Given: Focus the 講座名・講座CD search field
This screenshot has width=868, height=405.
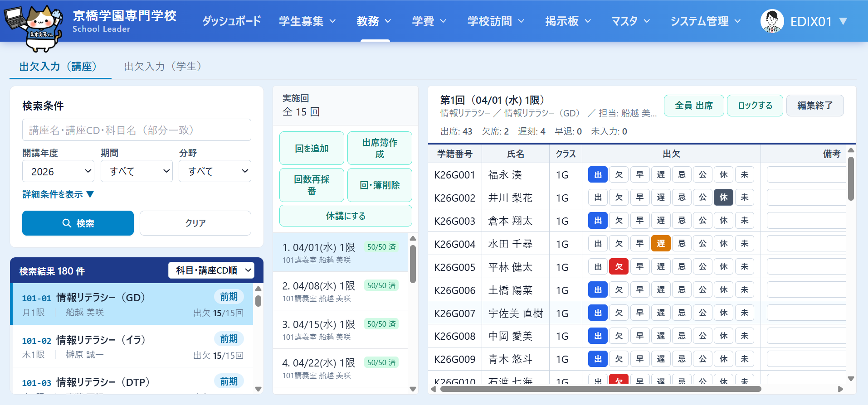Looking at the screenshot, I should (137, 130).
